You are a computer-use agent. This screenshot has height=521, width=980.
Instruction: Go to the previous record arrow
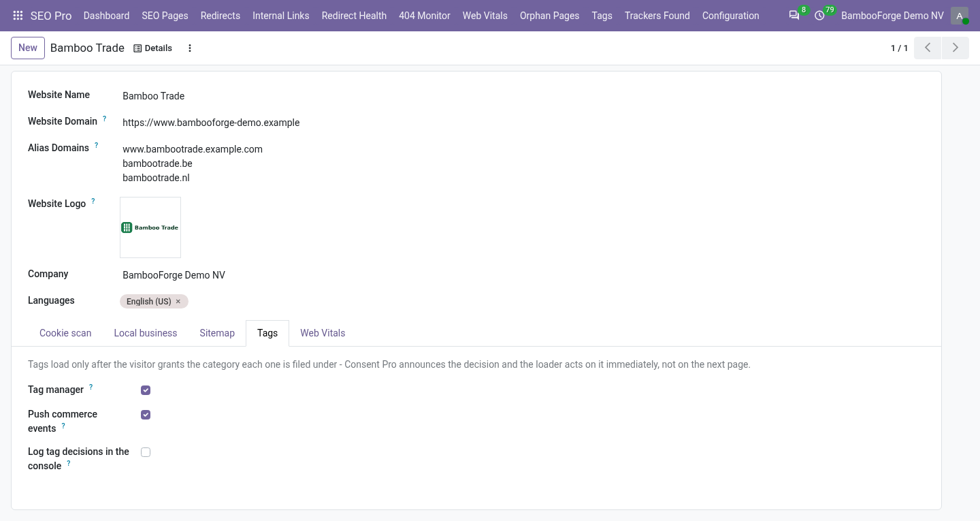[x=928, y=48]
